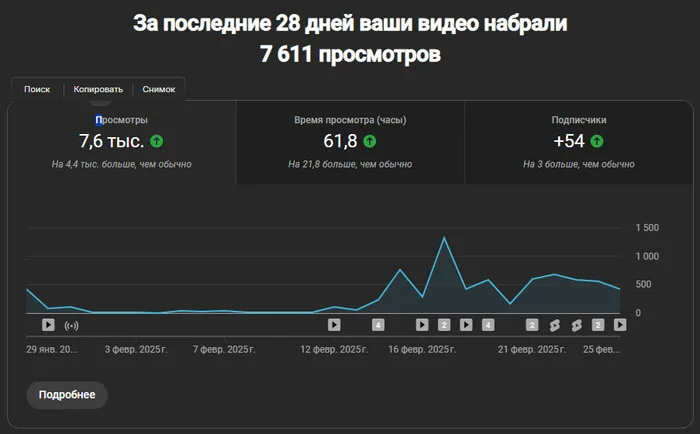Click green up arrow next to +54
Image resolution: width=700 pixels, height=434 pixels.
tap(597, 142)
